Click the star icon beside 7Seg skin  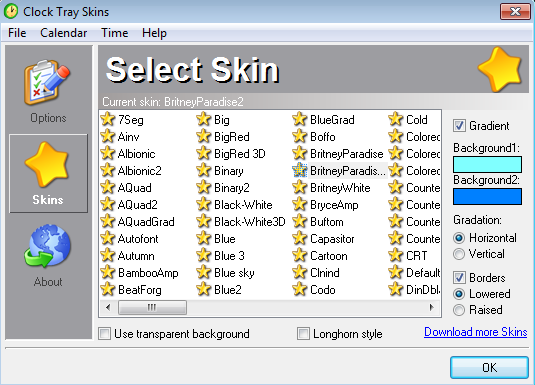coord(108,119)
